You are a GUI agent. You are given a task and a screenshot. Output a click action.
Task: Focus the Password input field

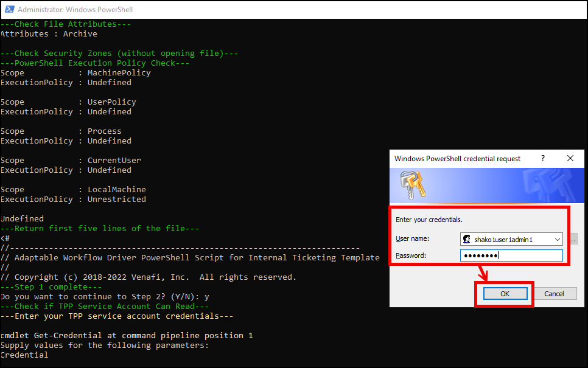(511, 255)
